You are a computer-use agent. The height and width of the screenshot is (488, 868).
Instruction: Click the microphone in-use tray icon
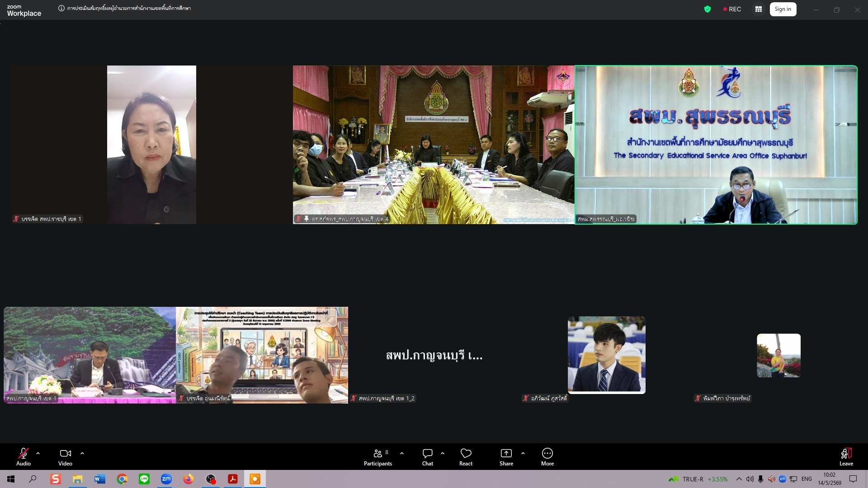tap(761, 479)
